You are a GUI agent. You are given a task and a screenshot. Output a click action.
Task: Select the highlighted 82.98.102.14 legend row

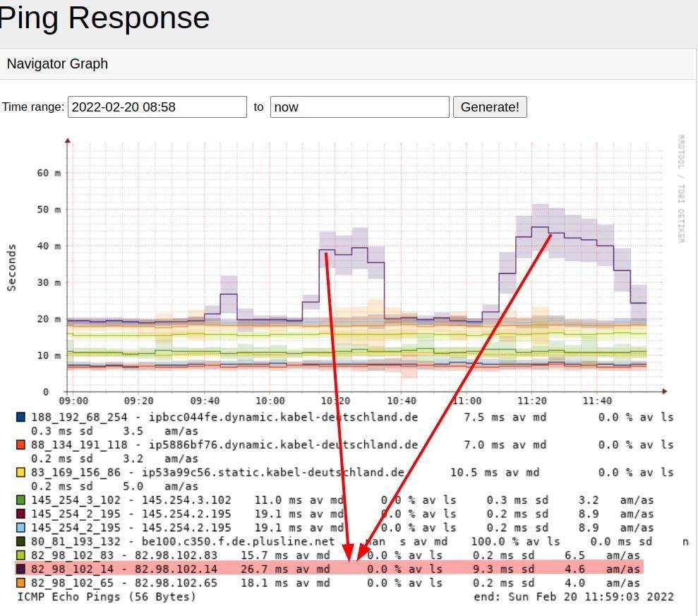tap(330, 569)
